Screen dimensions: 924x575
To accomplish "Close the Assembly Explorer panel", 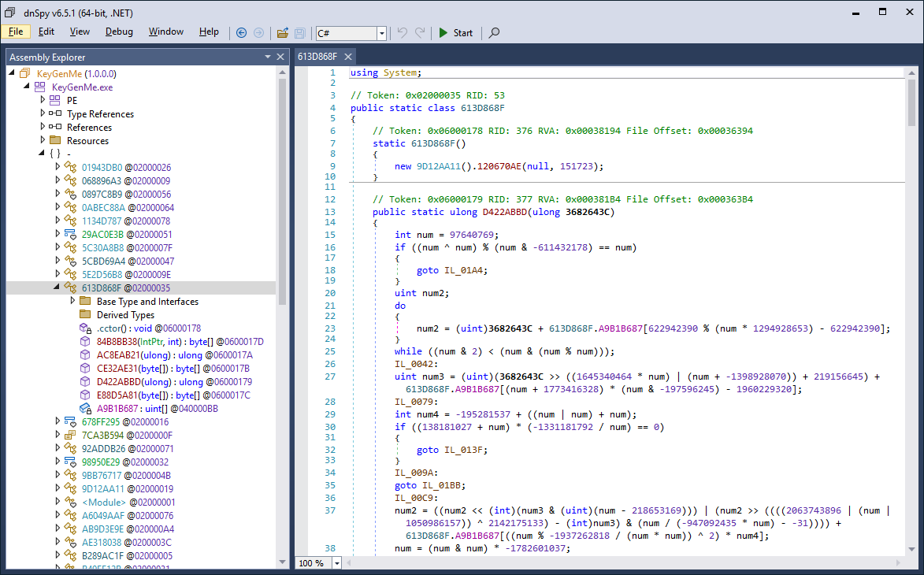I will [280, 57].
